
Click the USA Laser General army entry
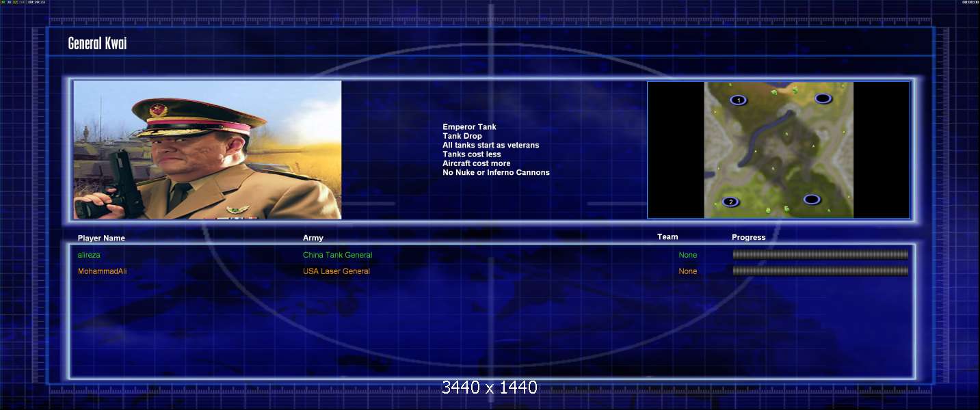tap(336, 271)
